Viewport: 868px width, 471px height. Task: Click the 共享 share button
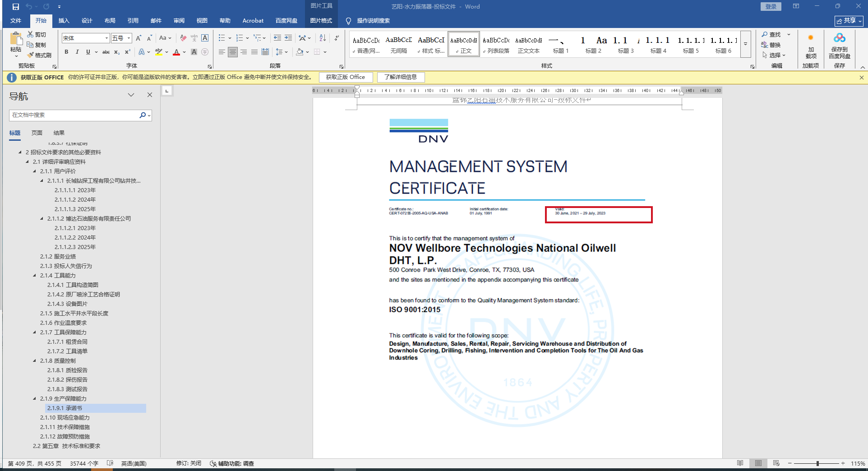849,21
